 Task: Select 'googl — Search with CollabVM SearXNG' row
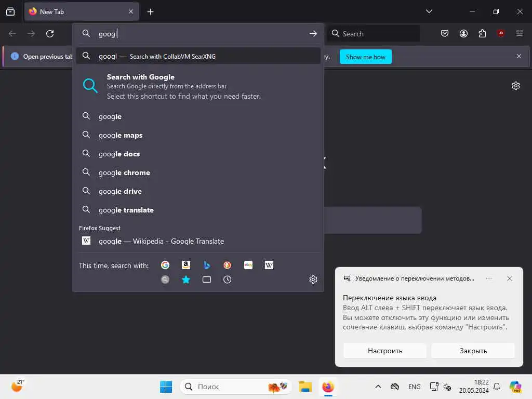coord(198,56)
